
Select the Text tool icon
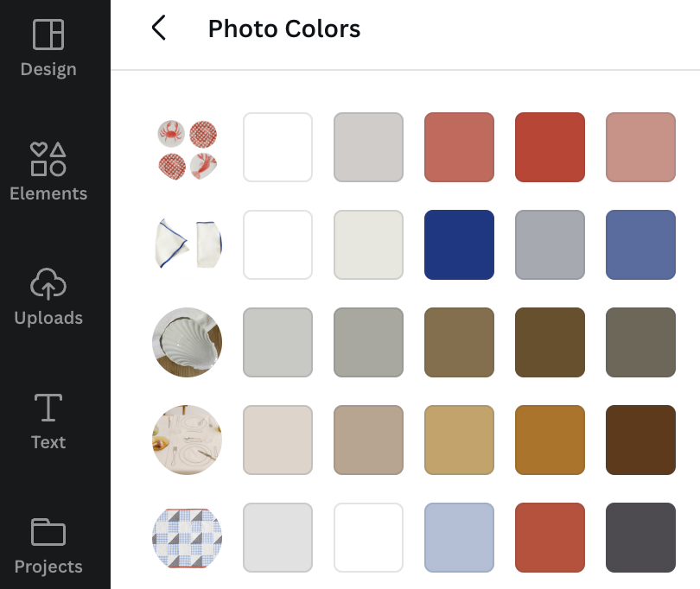pyautogui.click(x=48, y=408)
